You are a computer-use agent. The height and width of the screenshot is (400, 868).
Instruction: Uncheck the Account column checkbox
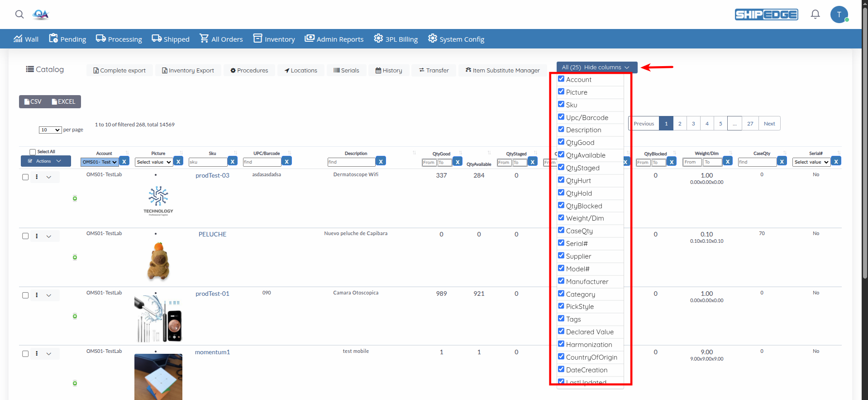pos(561,79)
